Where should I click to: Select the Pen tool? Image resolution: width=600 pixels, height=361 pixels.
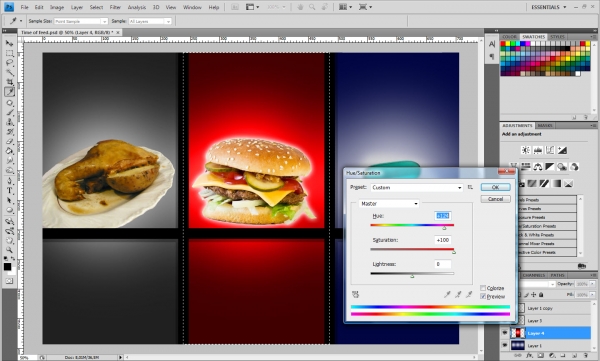point(9,181)
